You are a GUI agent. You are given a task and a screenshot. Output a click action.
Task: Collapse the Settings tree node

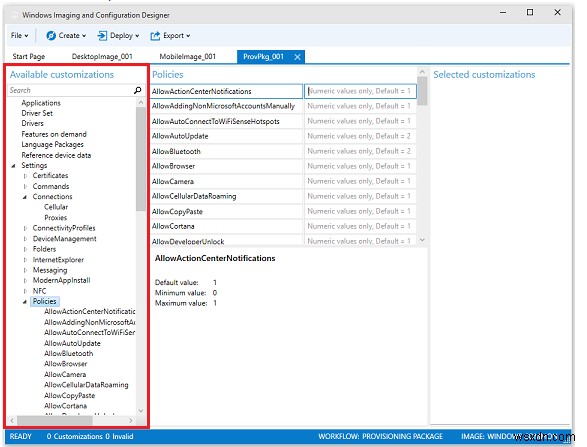point(13,165)
